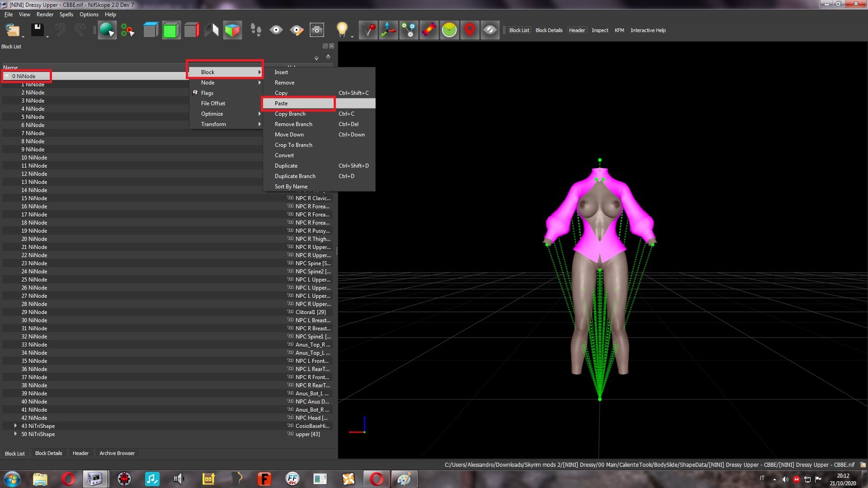
Task: Click the Inspect toolbar button
Action: tap(600, 30)
